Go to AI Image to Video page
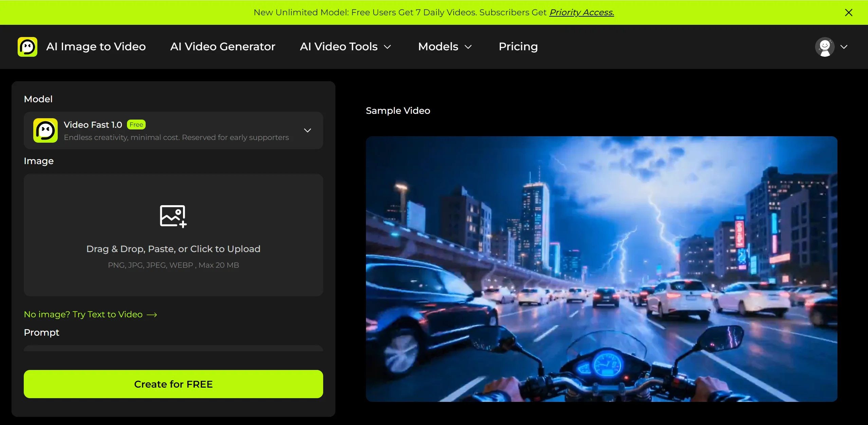868x425 pixels. coord(96,47)
